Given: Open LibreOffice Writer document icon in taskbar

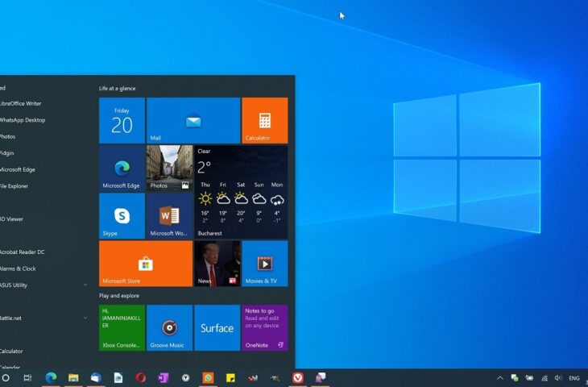Looking at the screenshot, I should [x=118, y=377].
